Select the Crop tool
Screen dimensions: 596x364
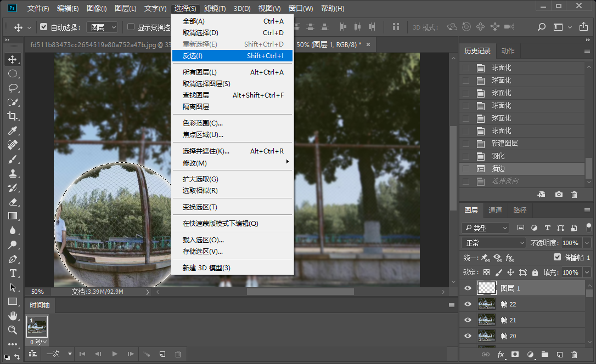pyautogui.click(x=13, y=116)
